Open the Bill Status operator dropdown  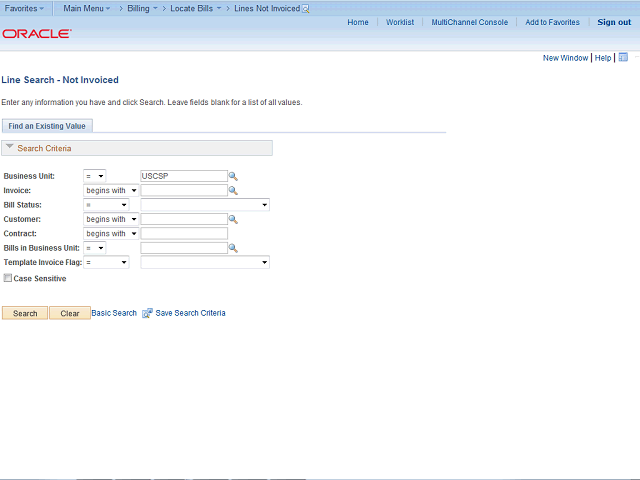106,205
